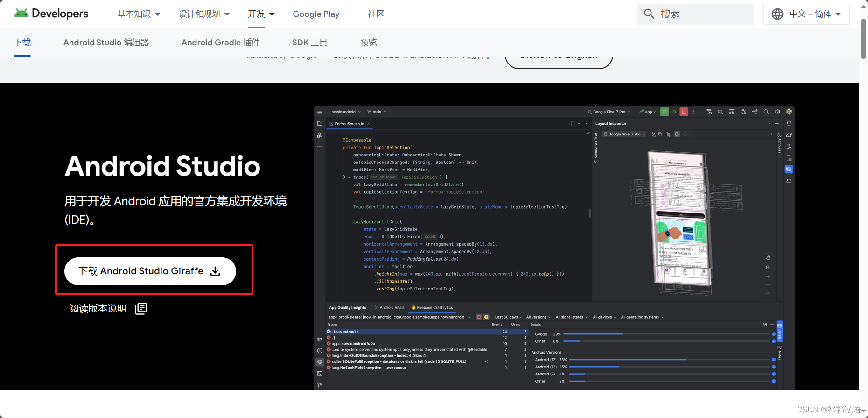Open the Google Play nav link

coord(316,14)
